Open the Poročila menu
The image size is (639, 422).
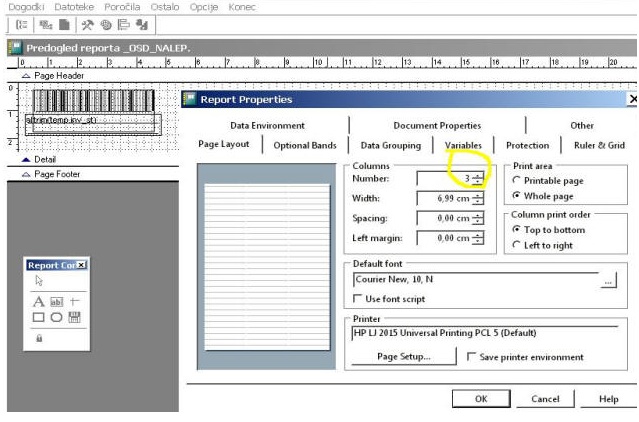click(122, 7)
